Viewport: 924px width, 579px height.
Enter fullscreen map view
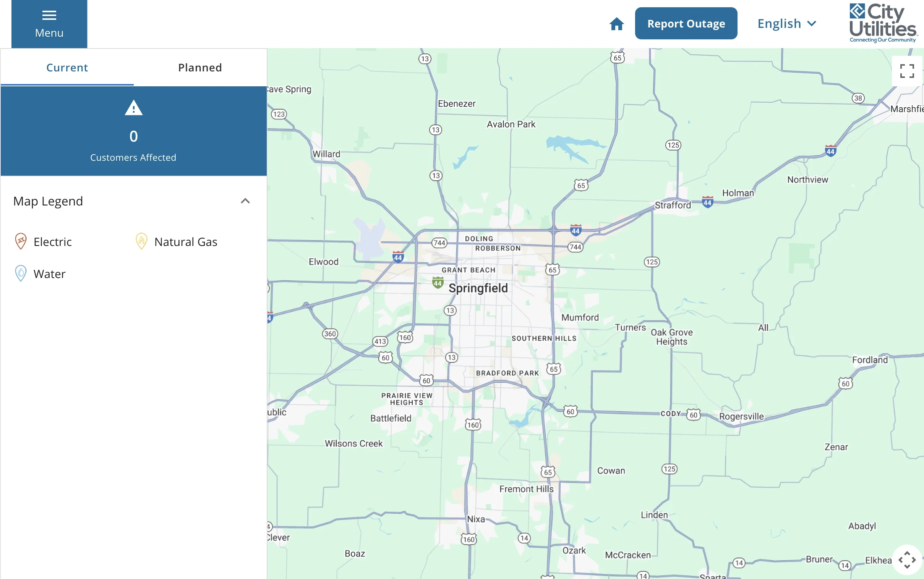tap(907, 71)
